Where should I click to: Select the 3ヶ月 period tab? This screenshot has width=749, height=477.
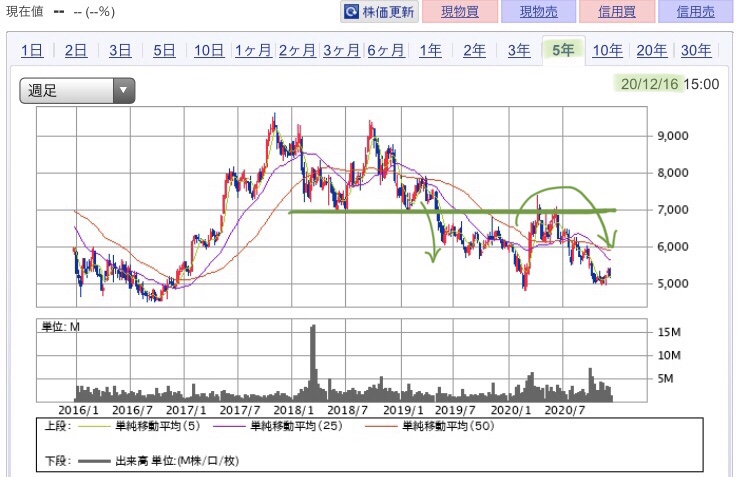pos(342,50)
